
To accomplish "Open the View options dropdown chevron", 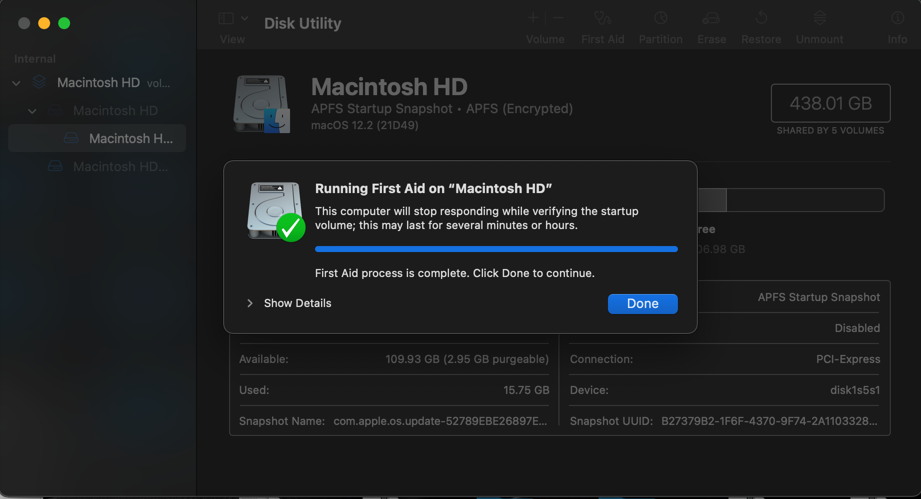I will tap(244, 19).
